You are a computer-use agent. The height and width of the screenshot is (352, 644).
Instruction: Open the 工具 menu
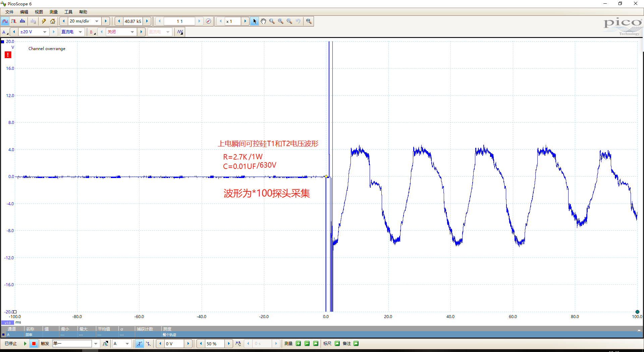68,12
